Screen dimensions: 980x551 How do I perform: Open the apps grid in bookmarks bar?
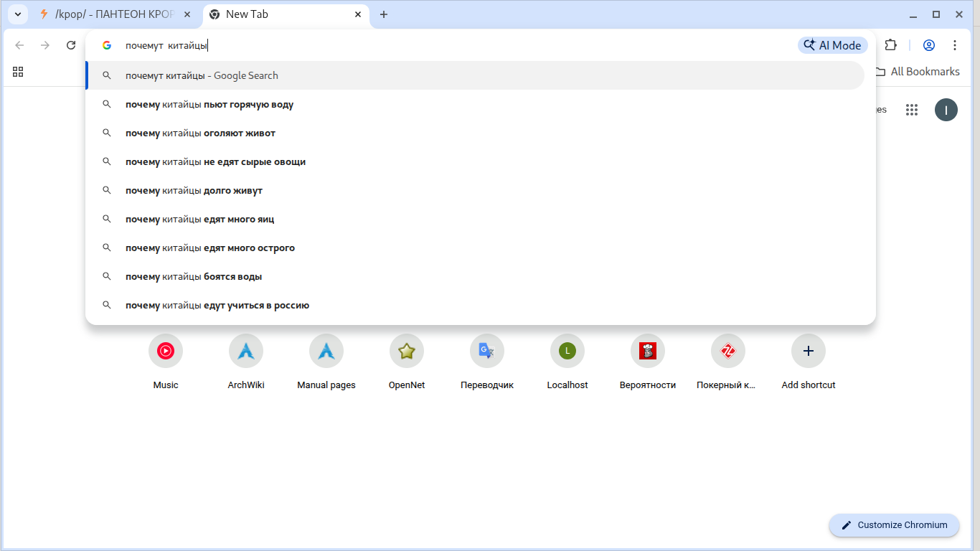tap(18, 72)
